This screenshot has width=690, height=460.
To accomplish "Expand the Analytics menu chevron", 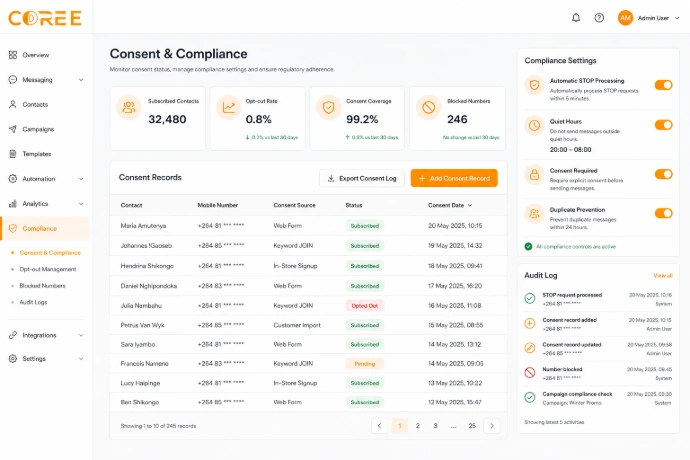I will [81, 203].
